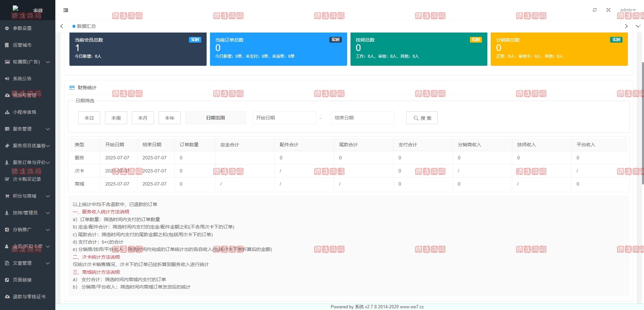644x310 pixels.
Task: Filter statistics by 本日
Action: (x=89, y=118)
